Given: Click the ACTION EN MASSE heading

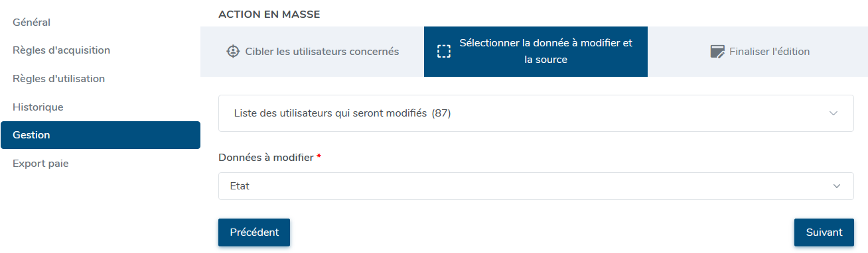Looking at the screenshot, I should click(x=269, y=14).
